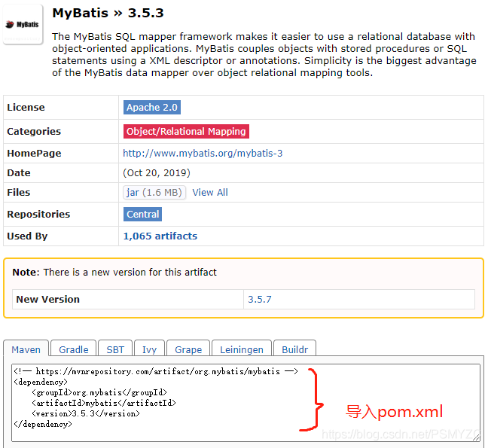Image resolution: width=488 pixels, height=448 pixels.
Task: Switch to the Leiningen tab
Action: click(x=242, y=349)
